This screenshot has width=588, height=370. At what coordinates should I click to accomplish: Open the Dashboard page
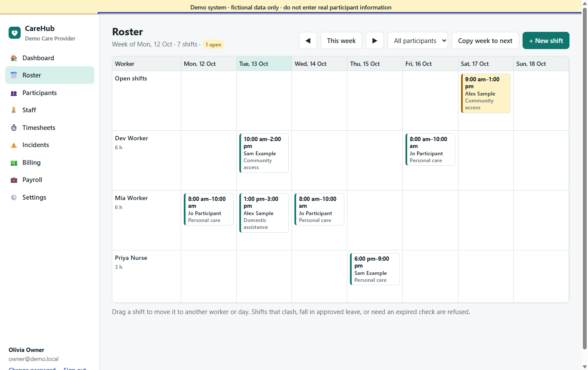[50, 58]
